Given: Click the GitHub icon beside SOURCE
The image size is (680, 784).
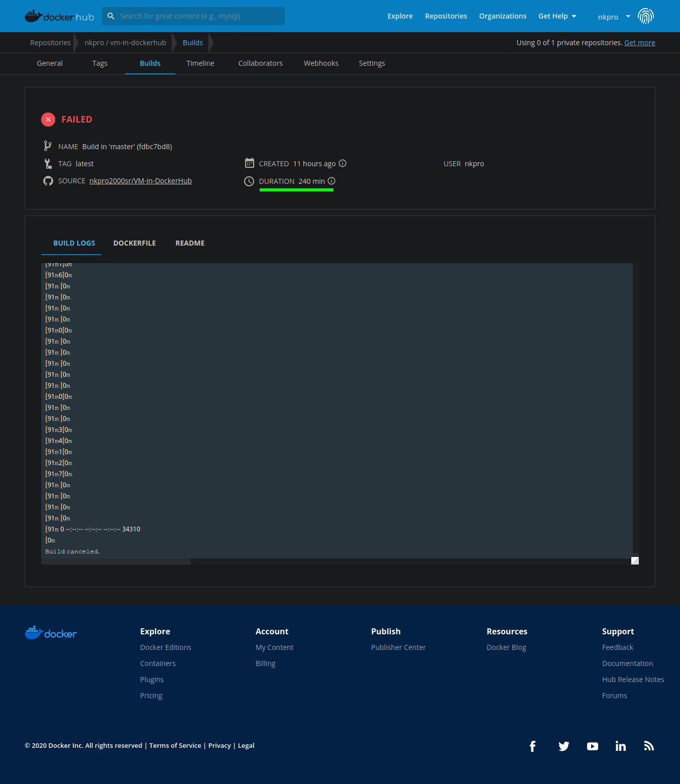Looking at the screenshot, I should coord(48,181).
